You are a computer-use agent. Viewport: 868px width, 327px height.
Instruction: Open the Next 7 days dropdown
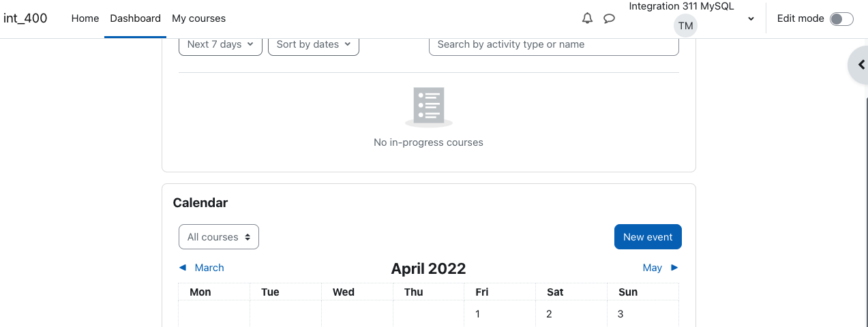pyautogui.click(x=220, y=44)
